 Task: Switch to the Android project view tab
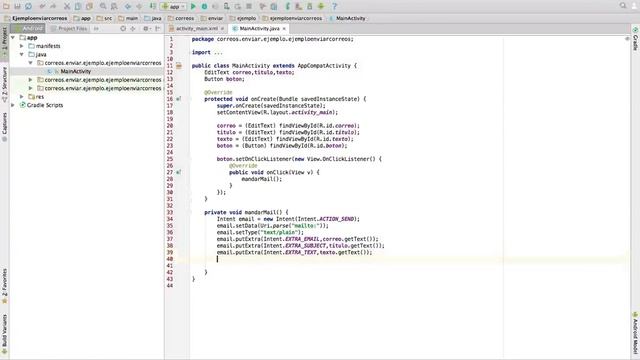tap(28, 29)
